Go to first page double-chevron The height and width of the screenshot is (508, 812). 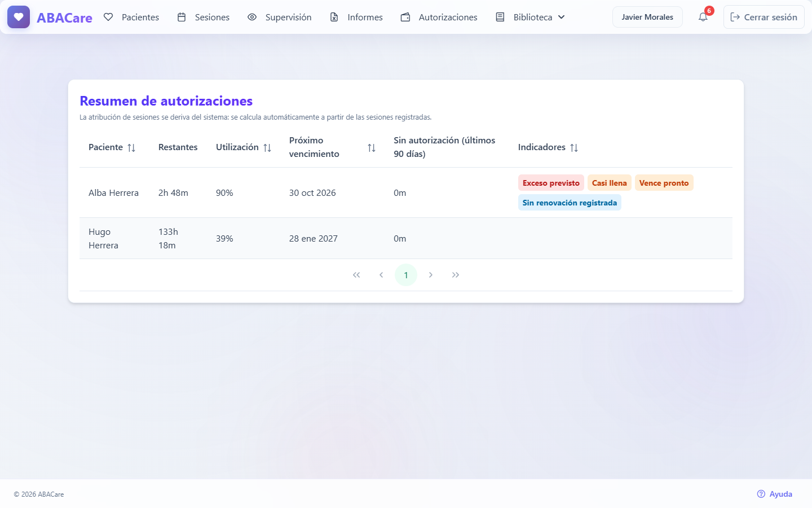tap(356, 275)
